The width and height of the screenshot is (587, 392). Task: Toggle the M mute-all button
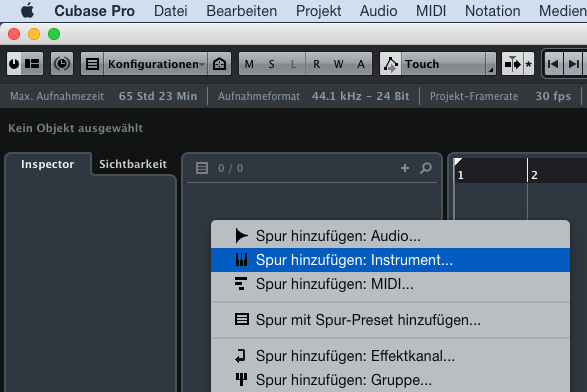249,64
